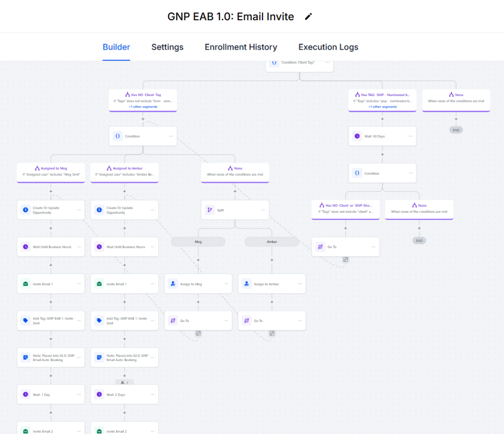Select the Assigned to Amber branch
Image resolution: width=504 pixels, height=434 pixels.
[x=124, y=171]
